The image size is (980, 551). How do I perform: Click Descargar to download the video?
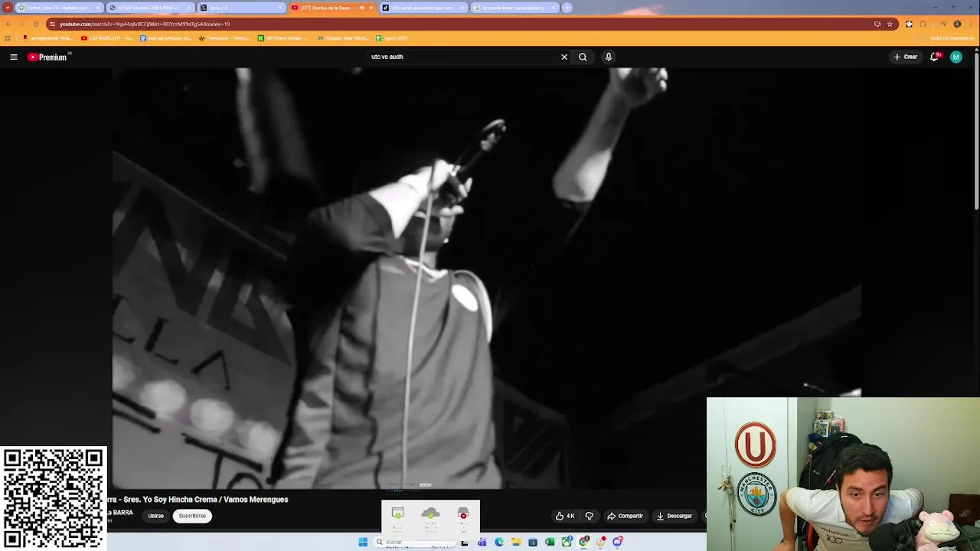click(674, 516)
